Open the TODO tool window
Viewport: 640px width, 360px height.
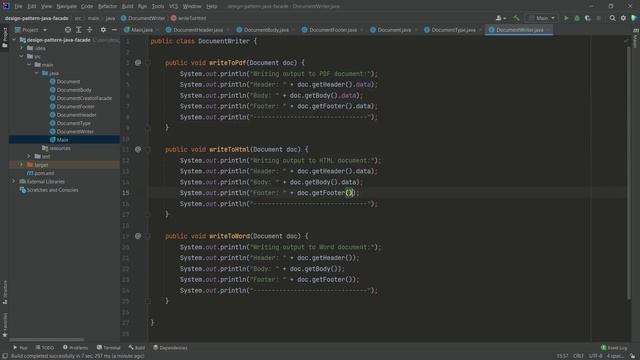[x=45, y=348]
